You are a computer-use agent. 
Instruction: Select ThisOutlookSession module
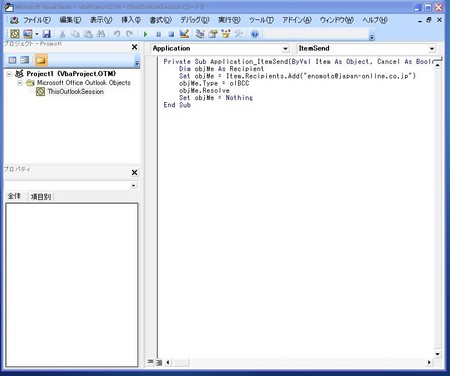pyautogui.click(x=75, y=92)
